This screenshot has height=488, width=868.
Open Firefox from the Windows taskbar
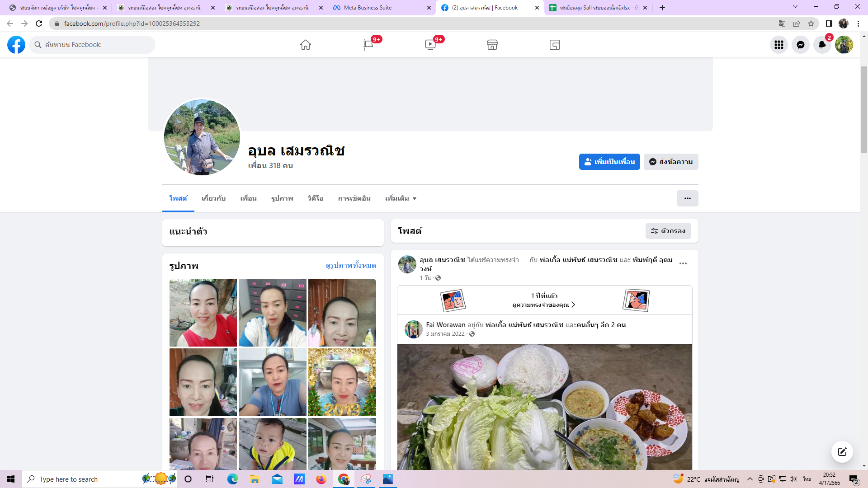[x=321, y=479]
